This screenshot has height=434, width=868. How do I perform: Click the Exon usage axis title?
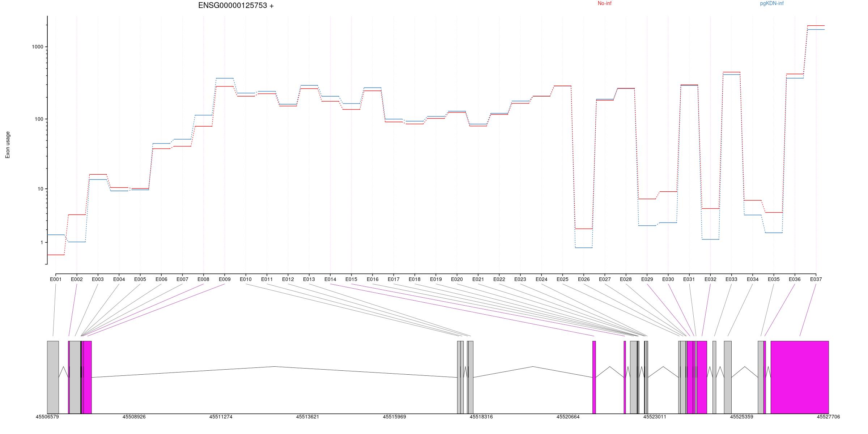point(8,145)
